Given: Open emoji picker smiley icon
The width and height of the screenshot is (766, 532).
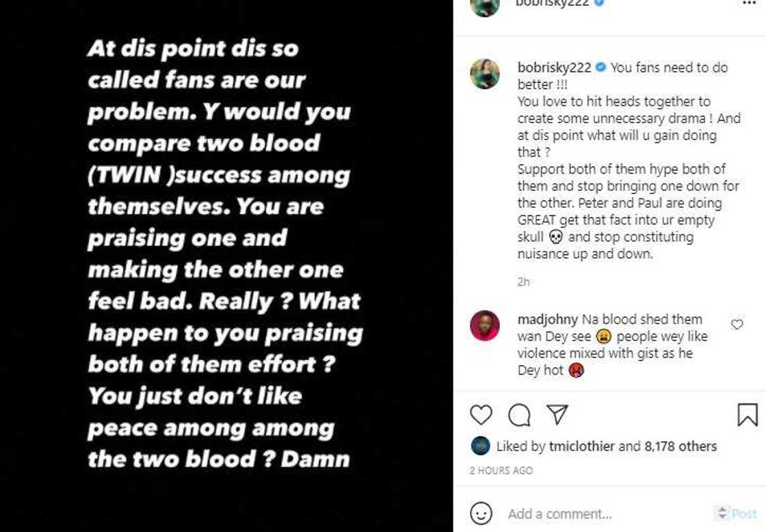Looking at the screenshot, I should point(481,514).
